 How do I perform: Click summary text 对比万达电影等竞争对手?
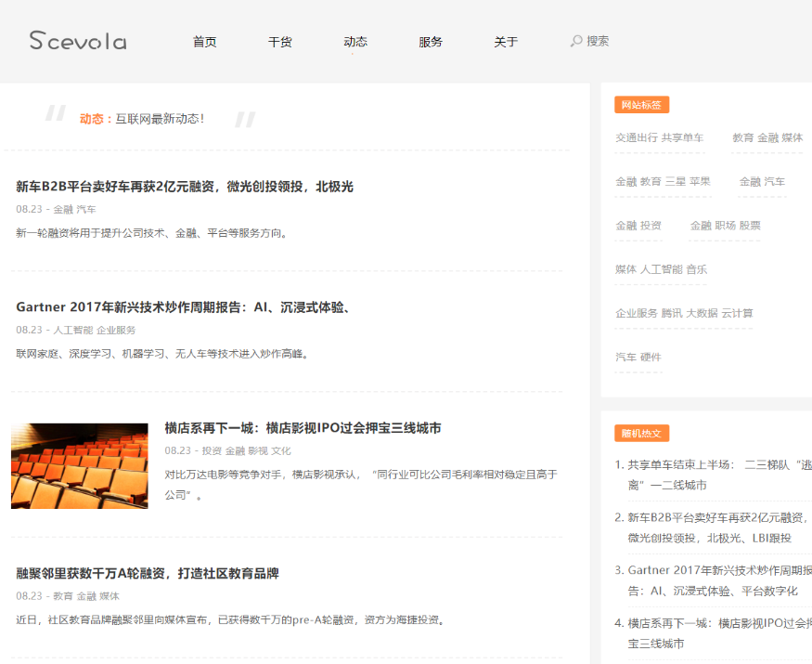[361, 485]
